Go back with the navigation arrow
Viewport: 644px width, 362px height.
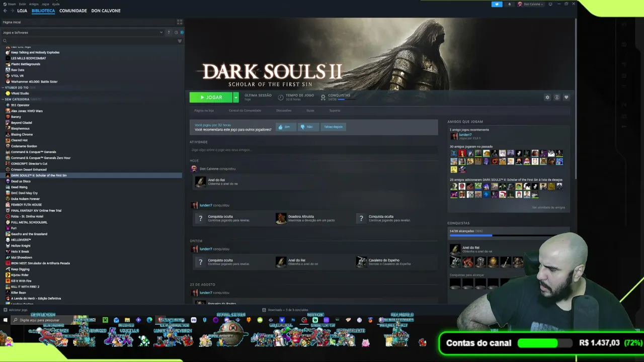pyautogui.click(x=5, y=11)
